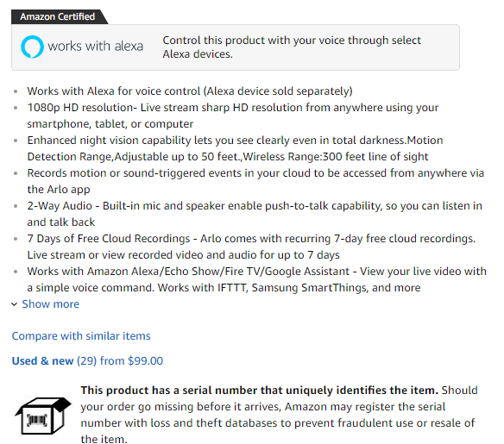The image size is (504, 444).
Task: Select the voice control description in the Alexa banner
Action: click(292, 47)
